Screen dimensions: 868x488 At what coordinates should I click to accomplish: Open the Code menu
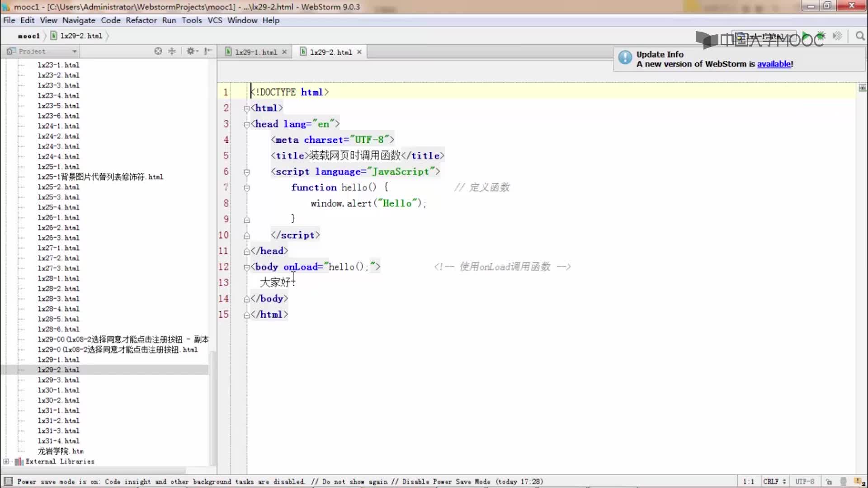pyautogui.click(x=111, y=20)
